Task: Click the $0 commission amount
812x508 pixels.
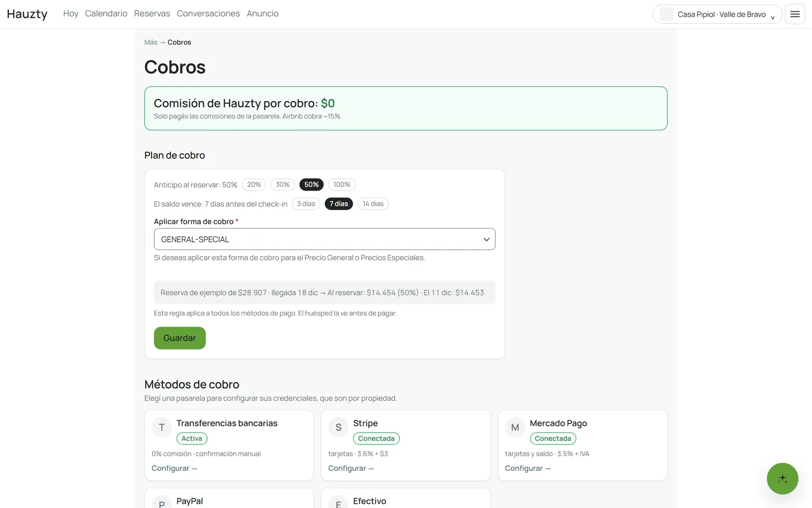Action: [x=328, y=103]
